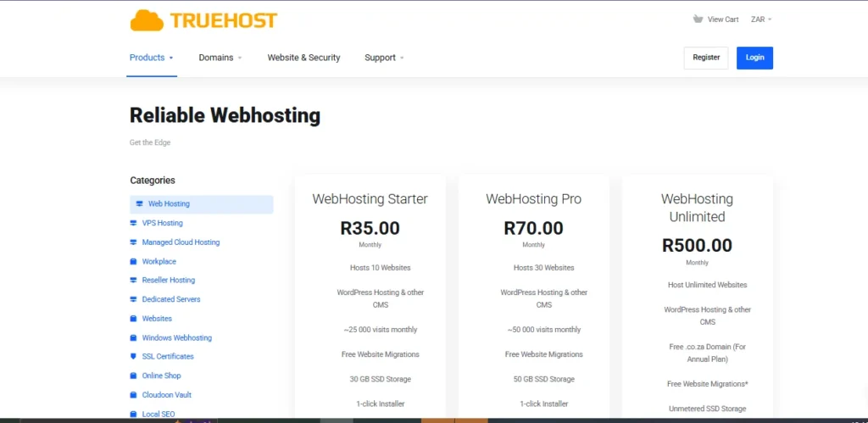Click the icon beside Workplace category

(x=133, y=262)
